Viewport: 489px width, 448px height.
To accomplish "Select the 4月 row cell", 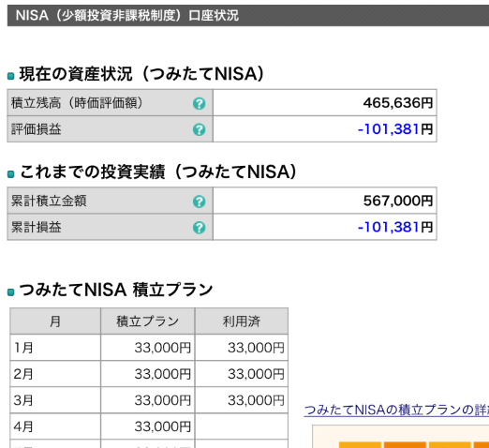I will (55, 426).
